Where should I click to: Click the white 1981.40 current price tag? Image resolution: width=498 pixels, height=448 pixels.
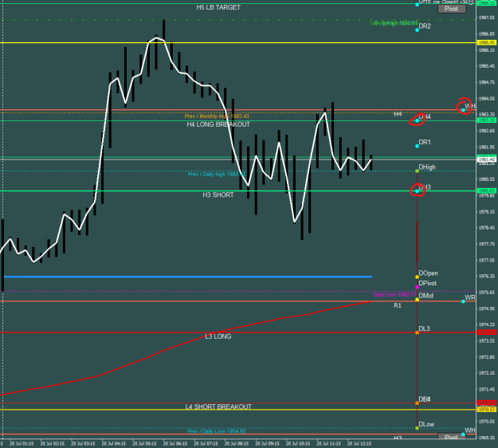click(x=487, y=159)
